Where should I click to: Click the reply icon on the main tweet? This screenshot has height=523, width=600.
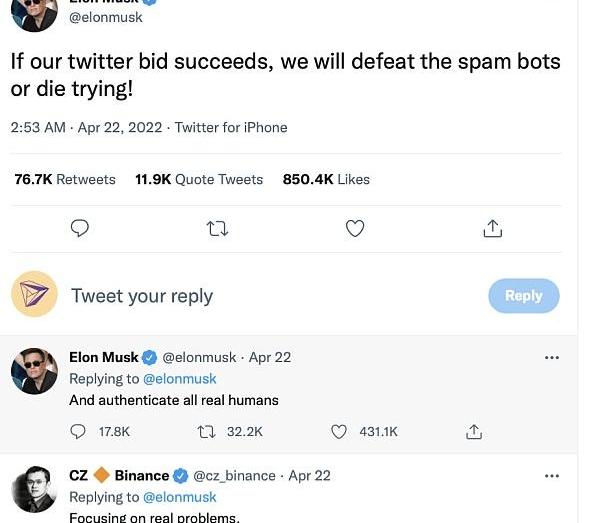(x=80, y=229)
